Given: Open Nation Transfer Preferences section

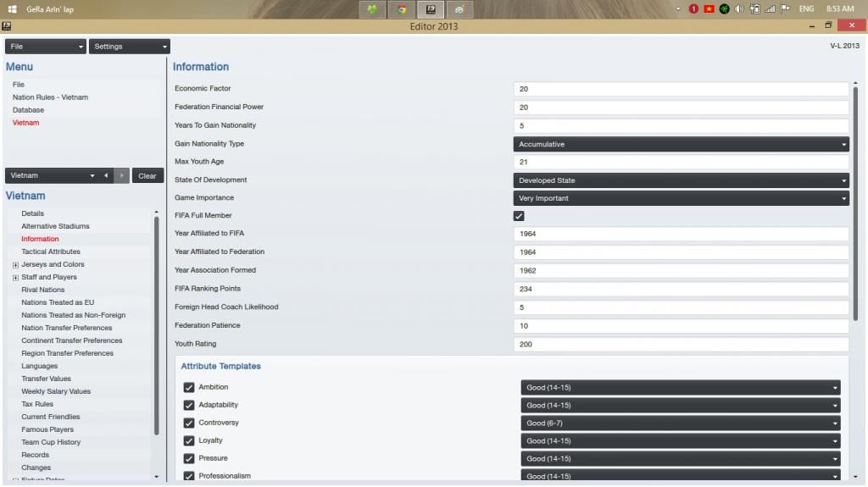Looking at the screenshot, I should tap(66, 328).
